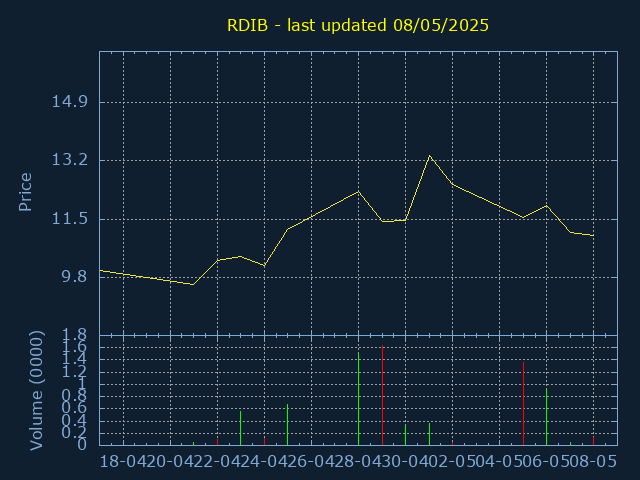
Task: Click the 30-04 date label
Action: click(x=405, y=461)
